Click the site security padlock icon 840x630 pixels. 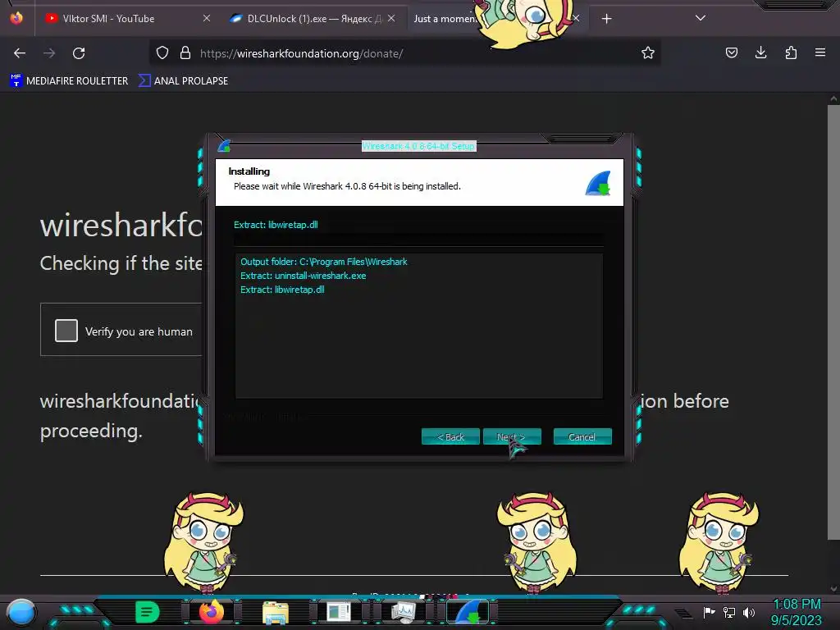point(185,53)
